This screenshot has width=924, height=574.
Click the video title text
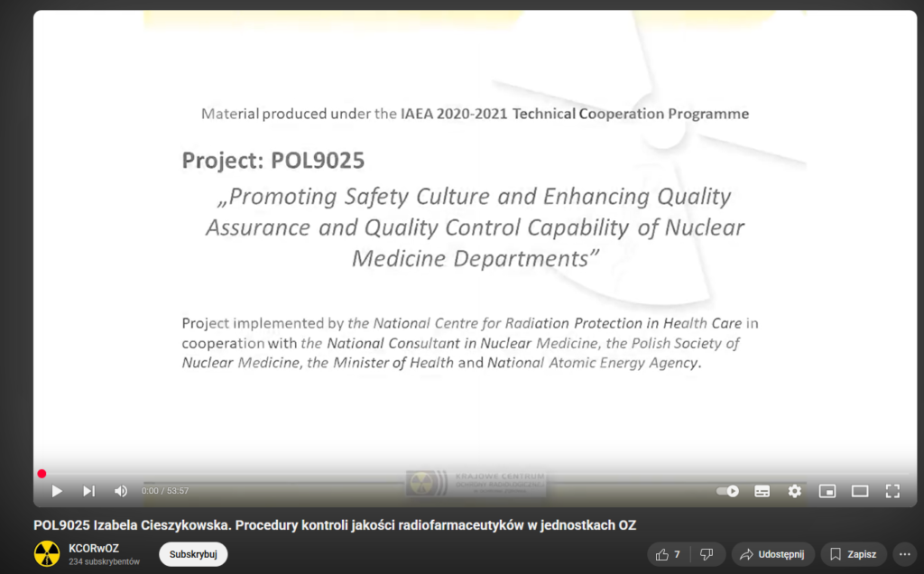click(x=341, y=525)
